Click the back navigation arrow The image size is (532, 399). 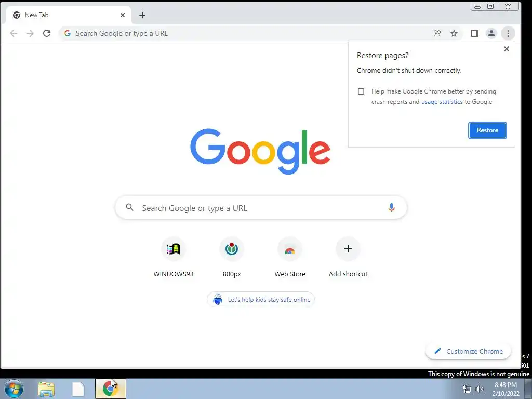[14, 33]
